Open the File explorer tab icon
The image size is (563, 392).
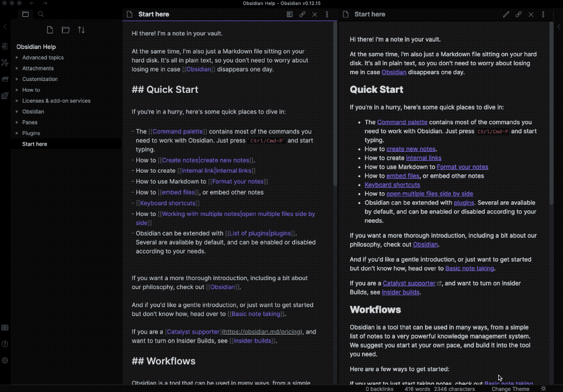pos(25,15)
